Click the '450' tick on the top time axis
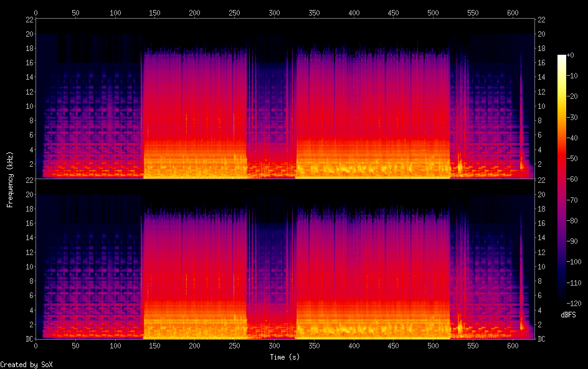Viewport: 588px width, 369px height. [x=394, y=12]
